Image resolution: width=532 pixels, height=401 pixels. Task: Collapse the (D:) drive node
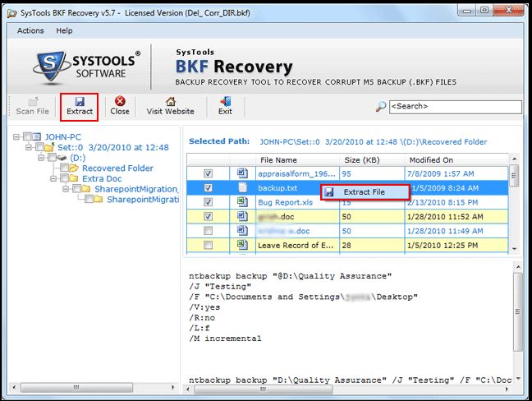coord(41,158)
